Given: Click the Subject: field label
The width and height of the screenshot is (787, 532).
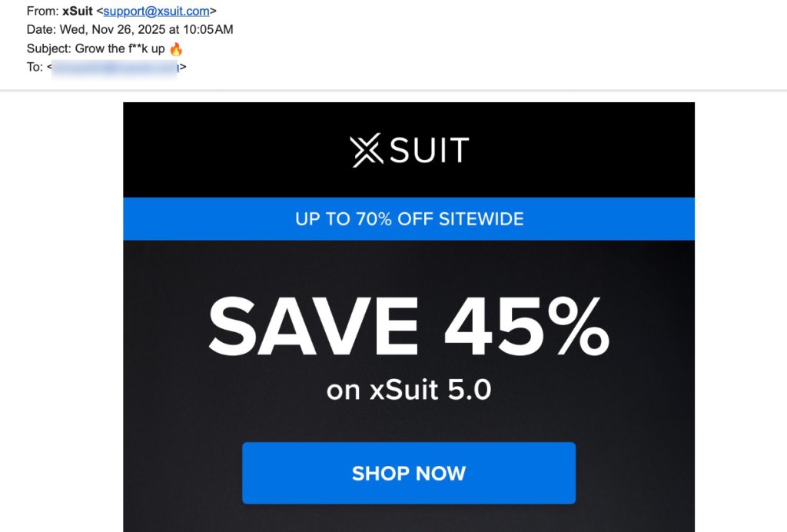Looking at the screenshot, I should coord(49,48).
